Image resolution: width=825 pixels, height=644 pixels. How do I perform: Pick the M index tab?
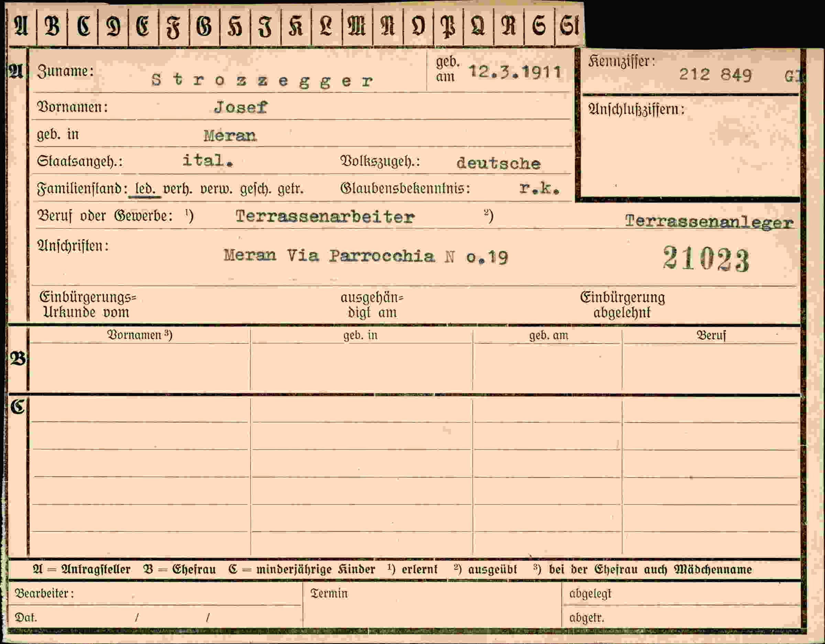[x=357, y=26]
